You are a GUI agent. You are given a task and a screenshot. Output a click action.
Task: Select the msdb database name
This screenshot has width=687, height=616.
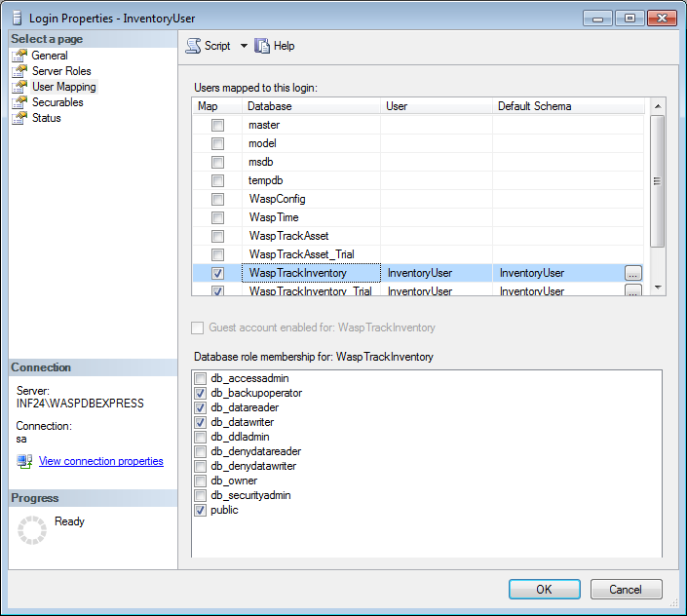(x=261, y=162)
